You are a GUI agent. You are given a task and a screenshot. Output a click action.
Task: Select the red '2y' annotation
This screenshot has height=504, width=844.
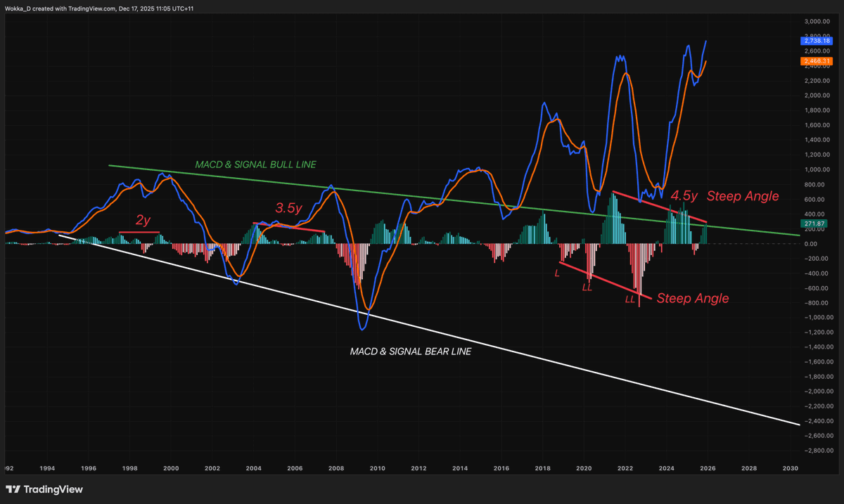pyautogui.click(x=143, y=221)
